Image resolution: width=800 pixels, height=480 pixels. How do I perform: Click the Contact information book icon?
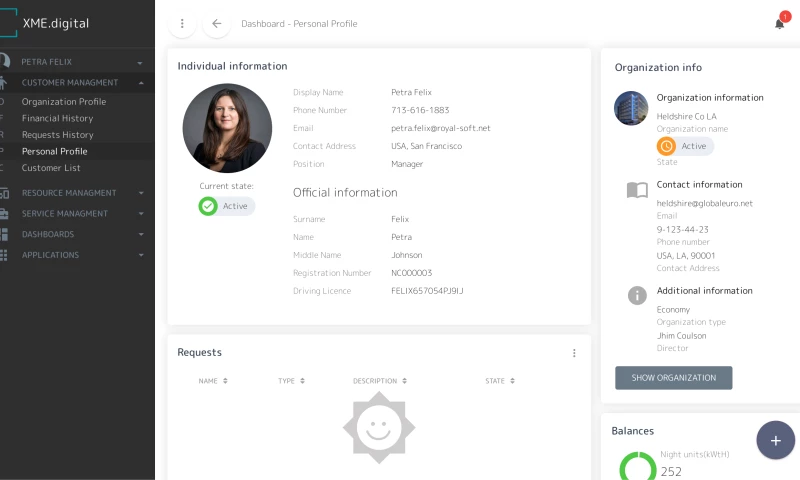[637, 190]
